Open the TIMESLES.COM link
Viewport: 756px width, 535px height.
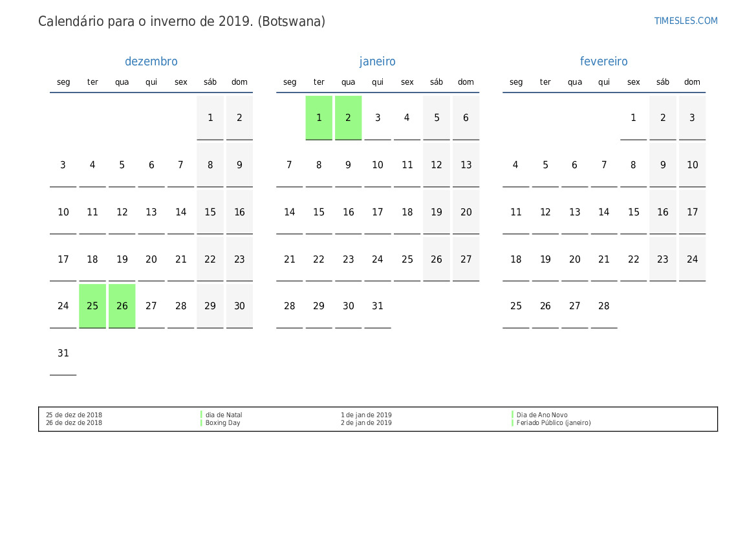pyautogui.click(x=686, y=21)
